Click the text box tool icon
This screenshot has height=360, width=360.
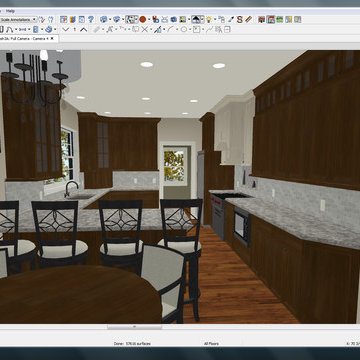(x=196, y=29)
